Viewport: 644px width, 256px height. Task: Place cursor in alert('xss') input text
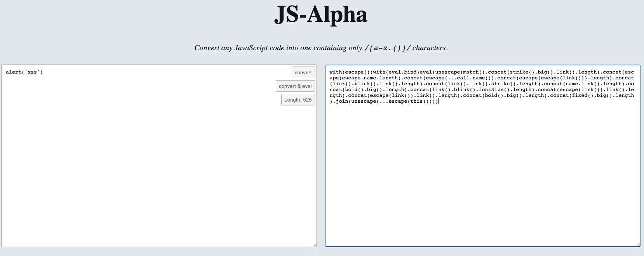click(24, 72)
